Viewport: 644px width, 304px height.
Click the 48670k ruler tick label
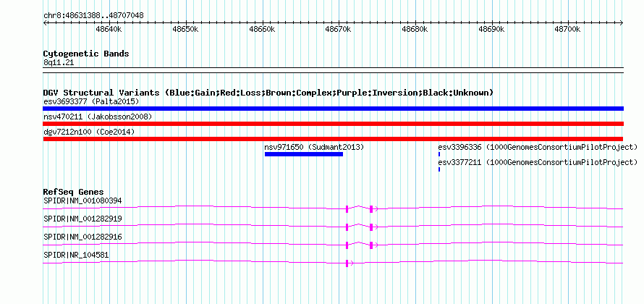click(x=338, y=29)
